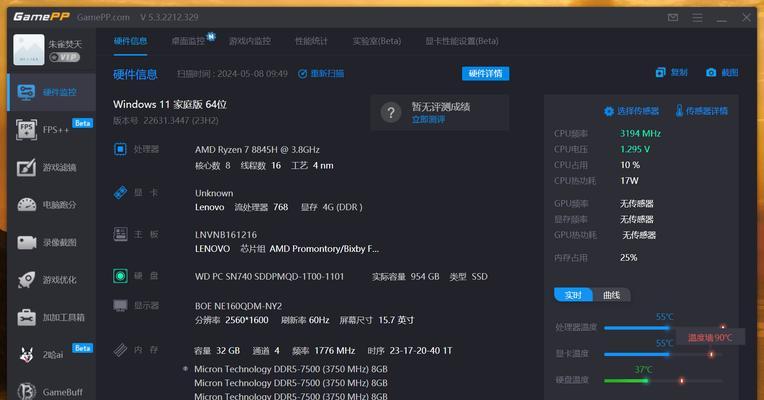Open 游戏滤镜 in the sidebar
The height and width of the screenshot is (400, 764).
click(52, 168)
